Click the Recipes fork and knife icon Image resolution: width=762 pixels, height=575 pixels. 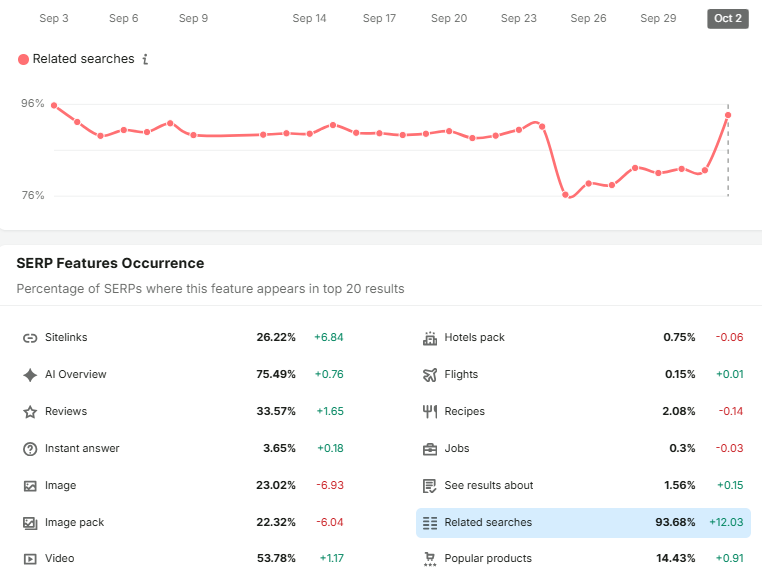pos(430,412)
